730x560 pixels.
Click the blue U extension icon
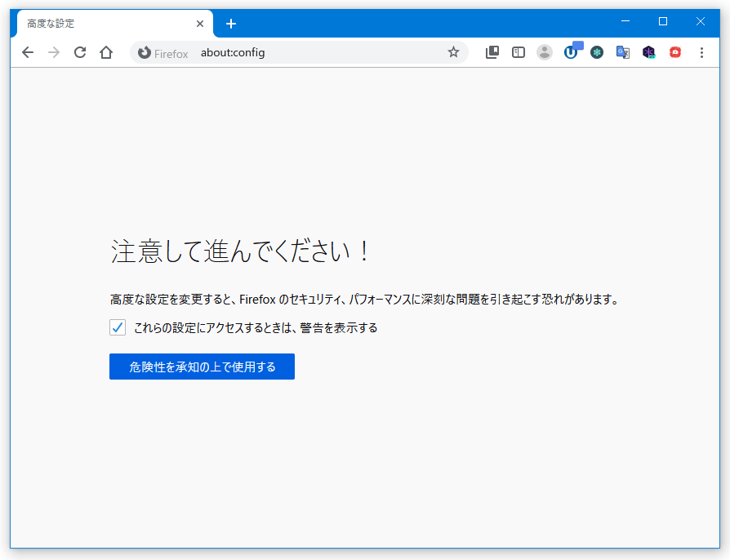click(x=572, y=51)
